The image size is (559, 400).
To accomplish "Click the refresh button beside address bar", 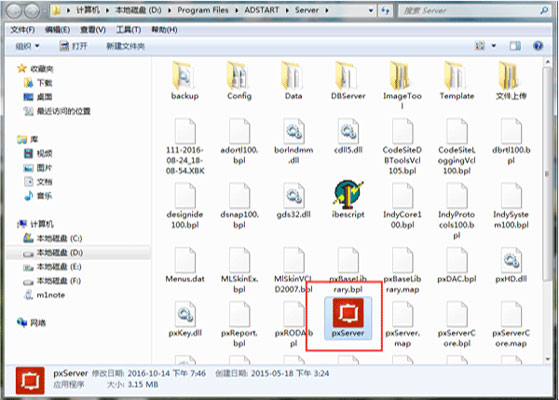I will click(385, 10).
